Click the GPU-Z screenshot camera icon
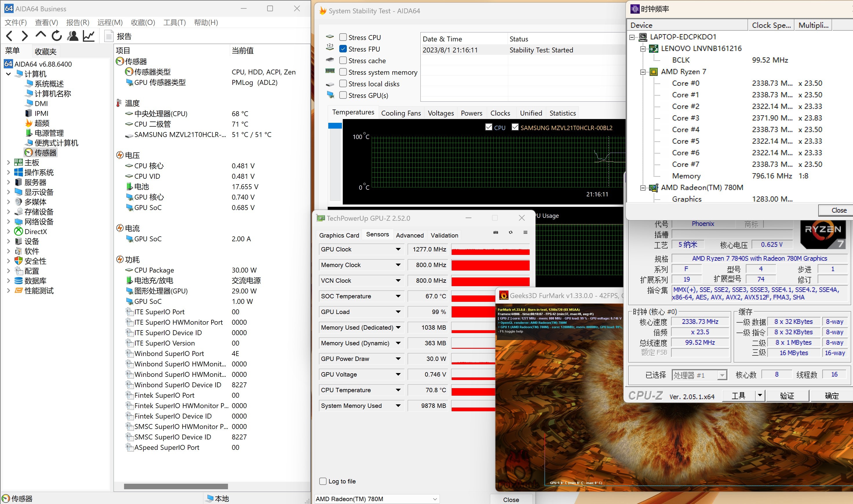Screen dimensions: 853x504 click(496, 232)
